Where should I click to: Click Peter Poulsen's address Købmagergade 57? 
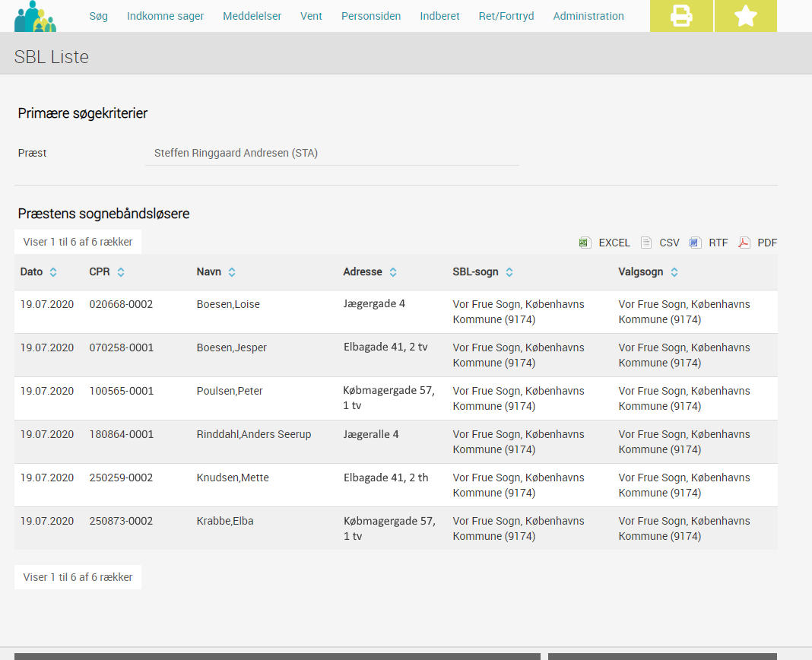coord(389,398)
